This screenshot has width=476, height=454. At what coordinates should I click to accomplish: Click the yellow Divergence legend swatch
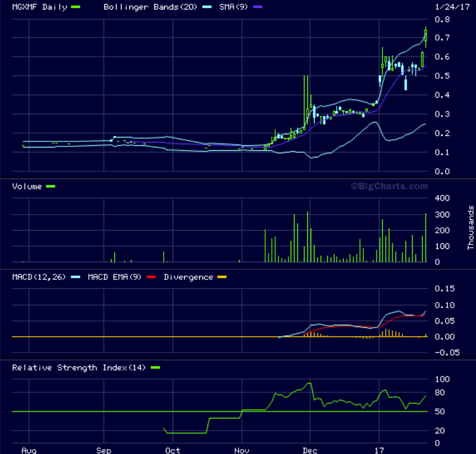(x=222, y=277)
